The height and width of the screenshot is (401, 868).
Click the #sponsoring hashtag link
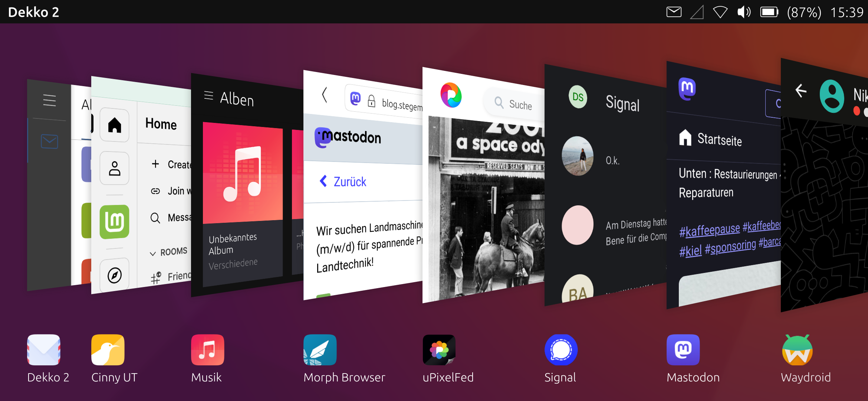(730, 247)
